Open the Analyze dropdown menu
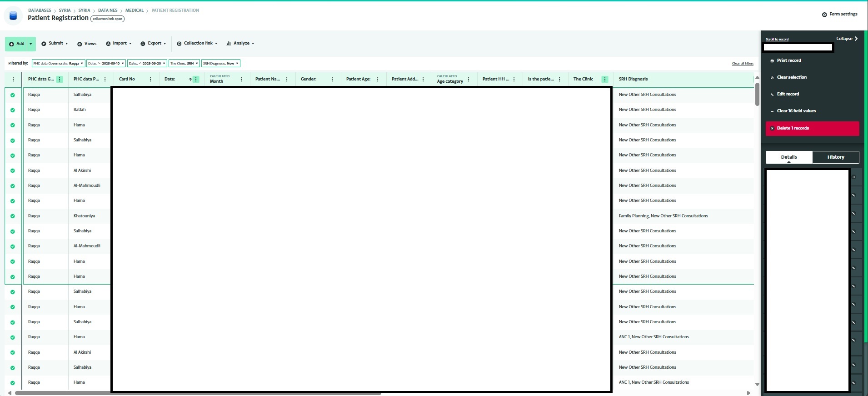This screenshot has height=396, width=868. (x=240, y=44)
